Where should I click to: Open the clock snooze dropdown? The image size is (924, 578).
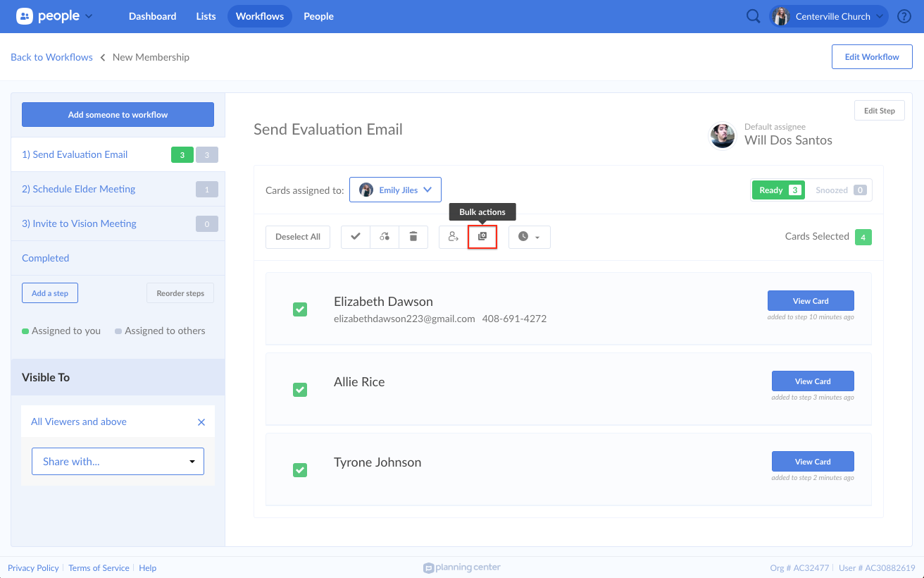pyautogui.click(x=529, y=237)
